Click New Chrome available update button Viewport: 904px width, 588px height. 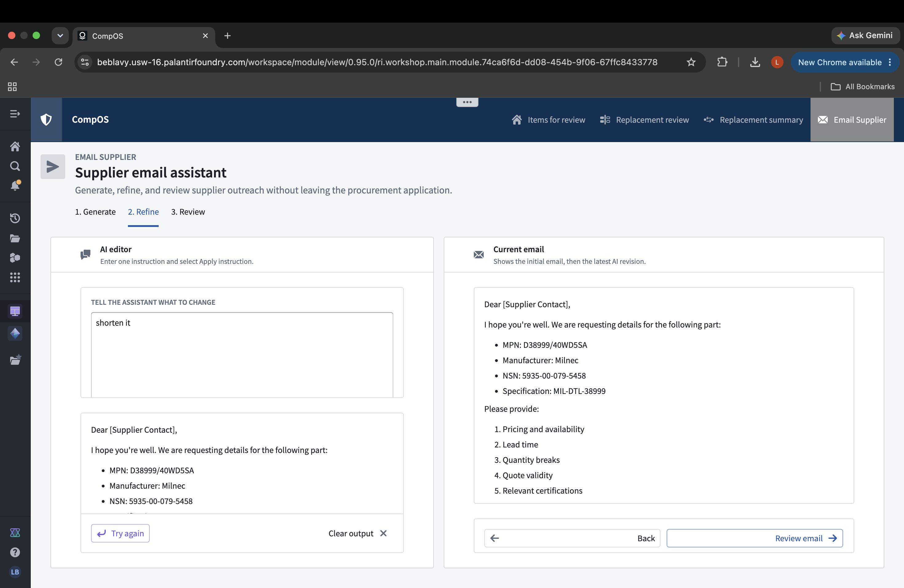click(840, 62)
